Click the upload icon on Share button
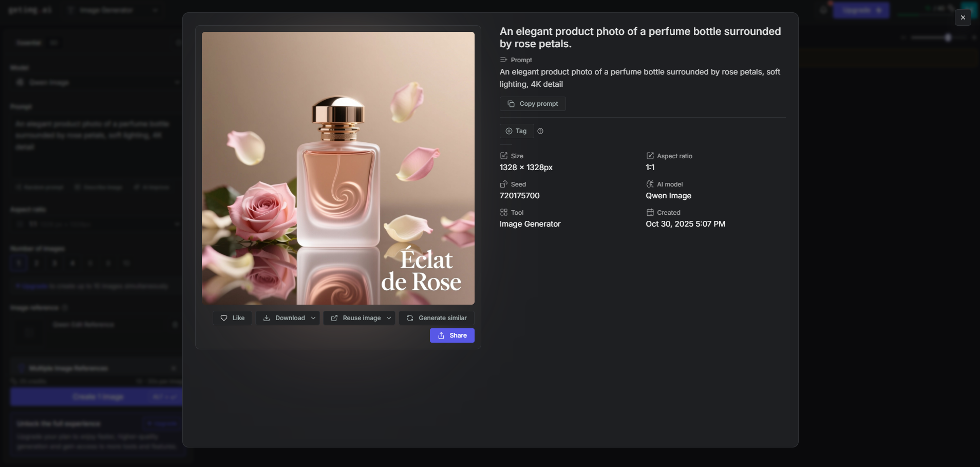The height and width of the screenshot is (467, 980). point(441,335)
